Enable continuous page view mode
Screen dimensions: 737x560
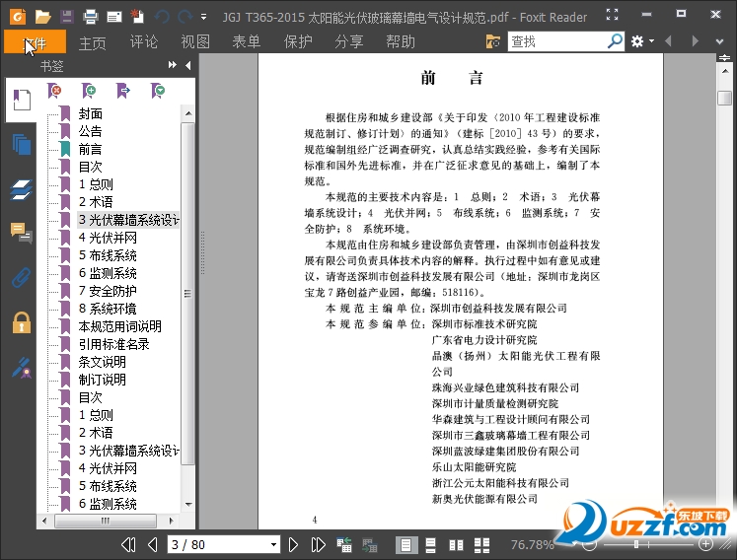click(x=430, y=545)
